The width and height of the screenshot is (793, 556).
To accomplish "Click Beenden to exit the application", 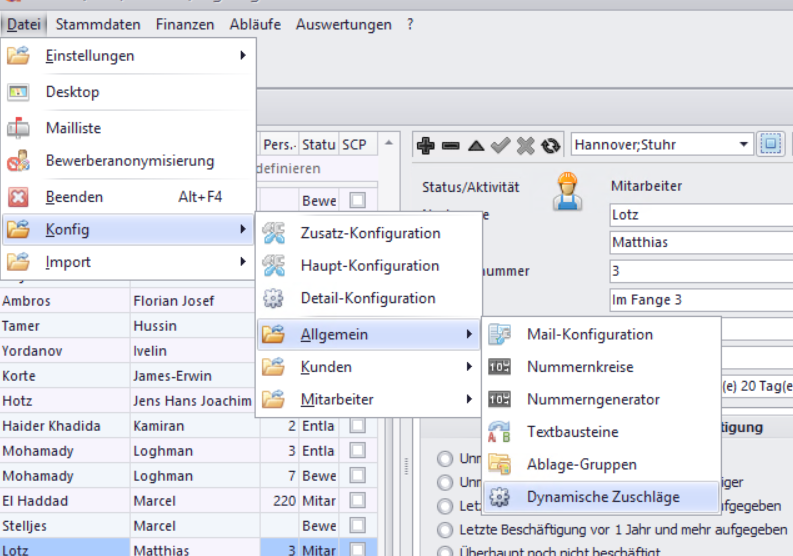I will coord(74,197).
